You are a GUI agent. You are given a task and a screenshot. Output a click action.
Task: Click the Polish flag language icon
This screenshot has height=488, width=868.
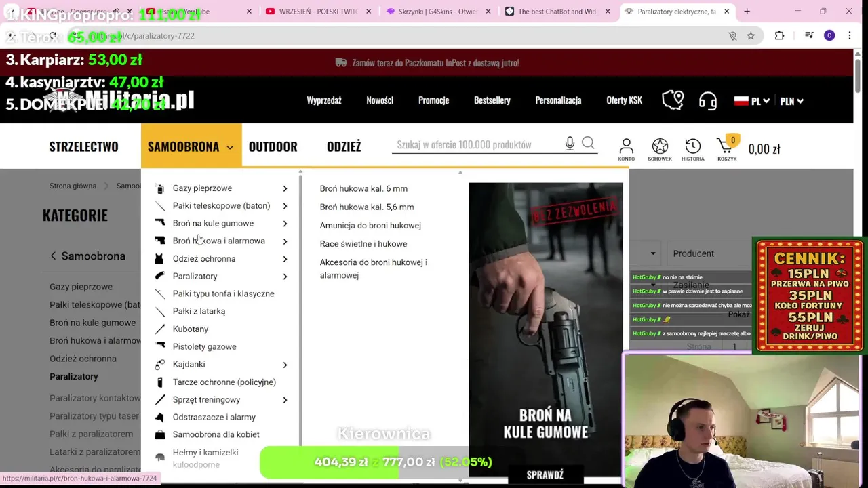click(741, 101)
